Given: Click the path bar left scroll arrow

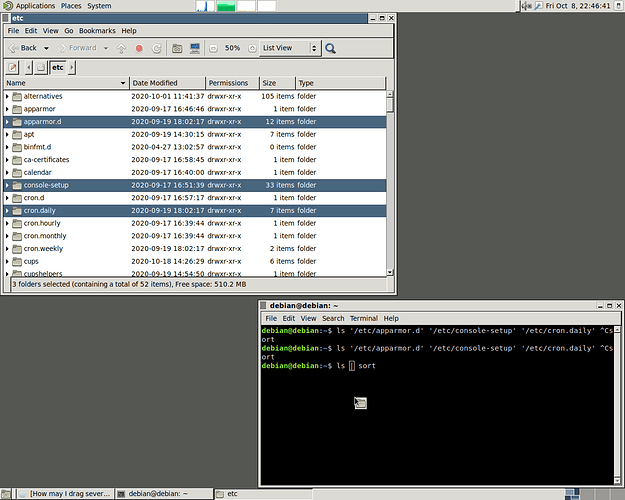Looking at the screenshot, I should (x=28, y=67).
